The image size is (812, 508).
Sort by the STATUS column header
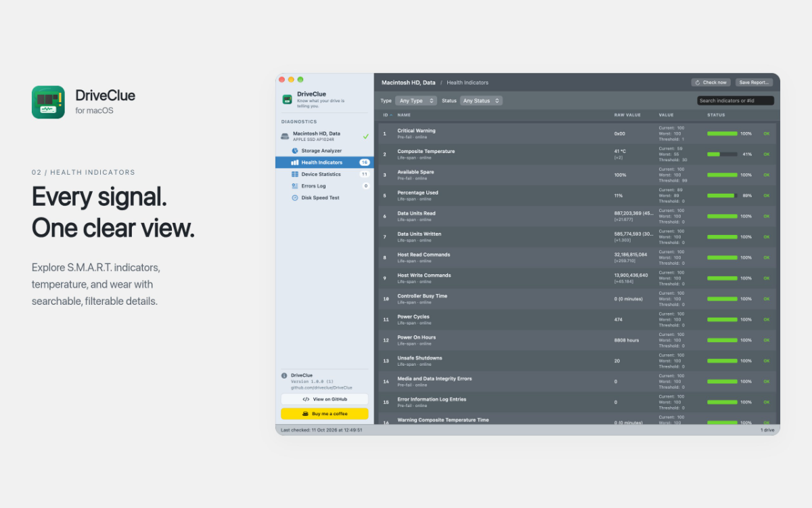[716, 115]
